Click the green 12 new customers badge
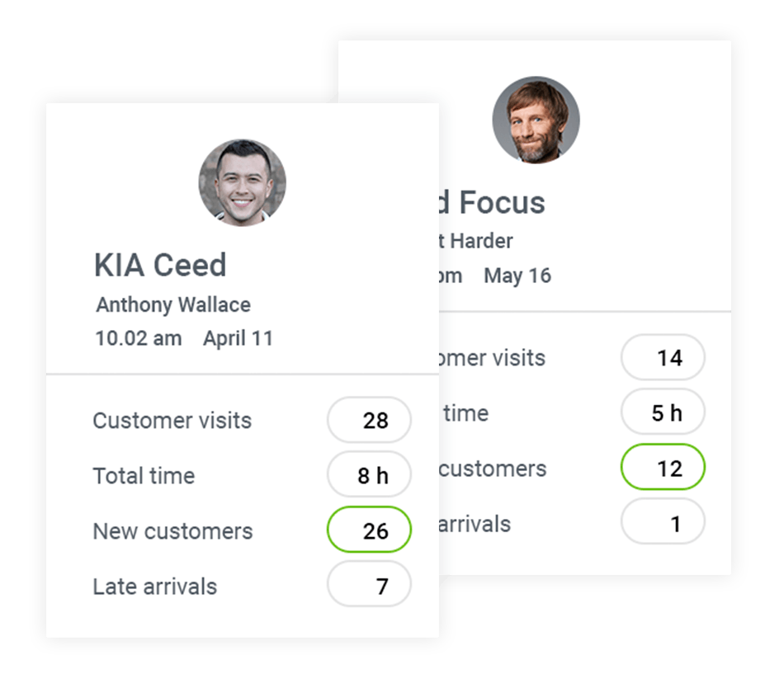The height and width of the screenshot is (688, 784). 663,468
